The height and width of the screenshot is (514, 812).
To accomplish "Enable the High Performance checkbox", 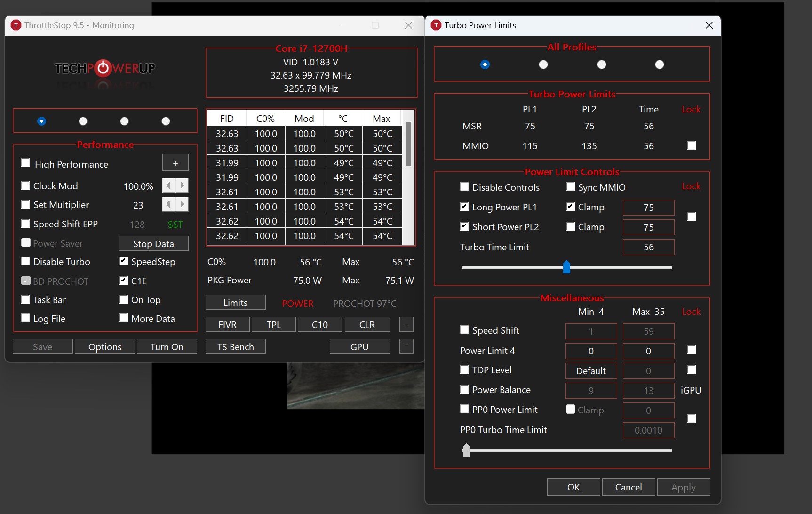I will [26, 163].
